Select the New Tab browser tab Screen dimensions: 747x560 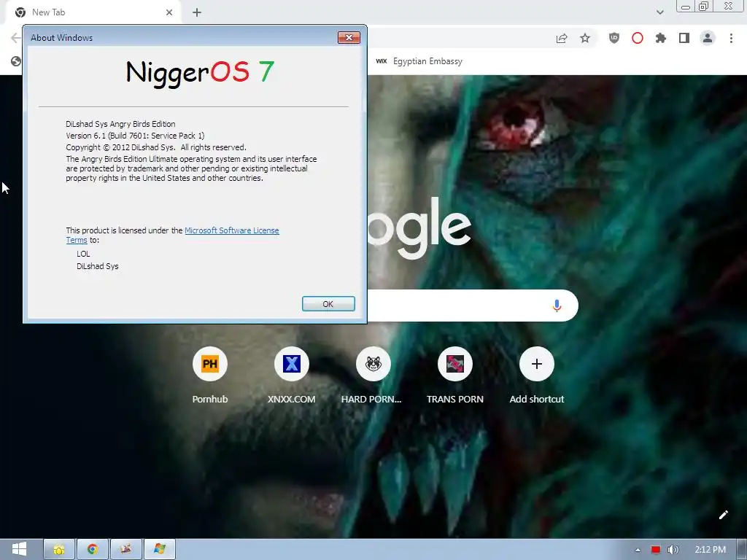click(93, 12)
